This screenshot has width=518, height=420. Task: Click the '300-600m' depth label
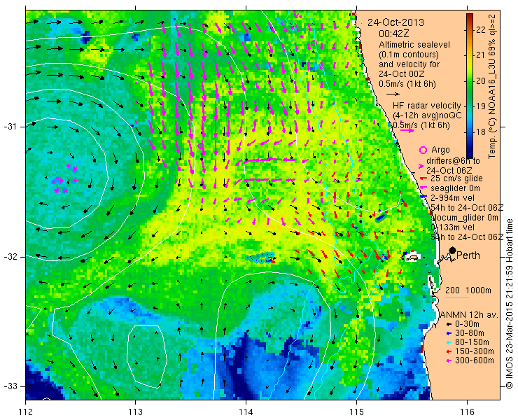point(475,360)
